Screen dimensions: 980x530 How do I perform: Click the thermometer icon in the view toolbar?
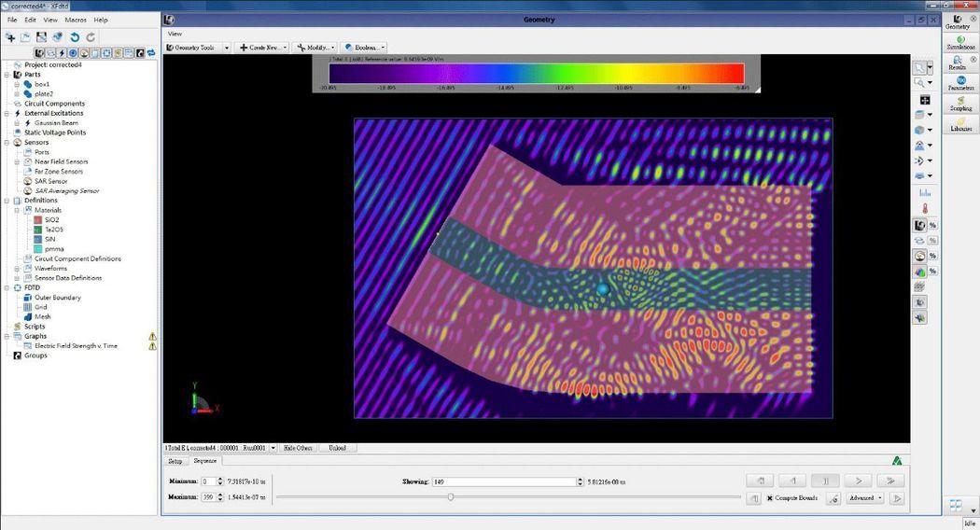pos(925,208)
